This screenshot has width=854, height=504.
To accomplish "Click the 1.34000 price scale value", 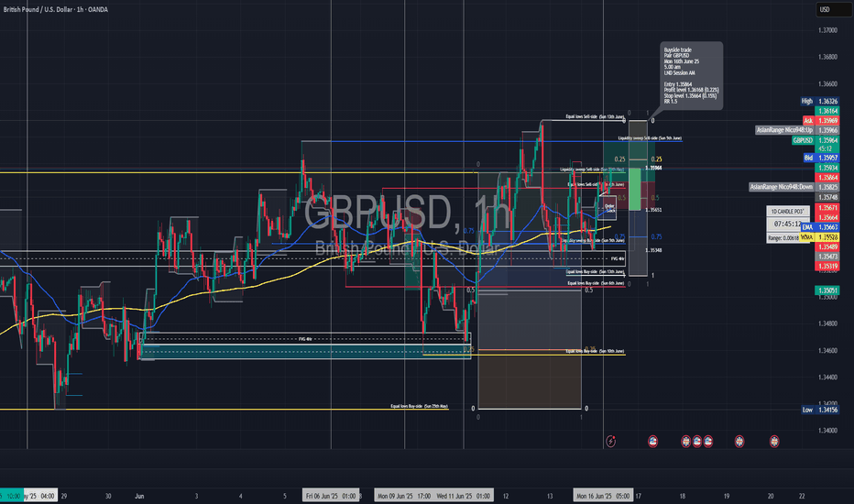I will point(827,431).
